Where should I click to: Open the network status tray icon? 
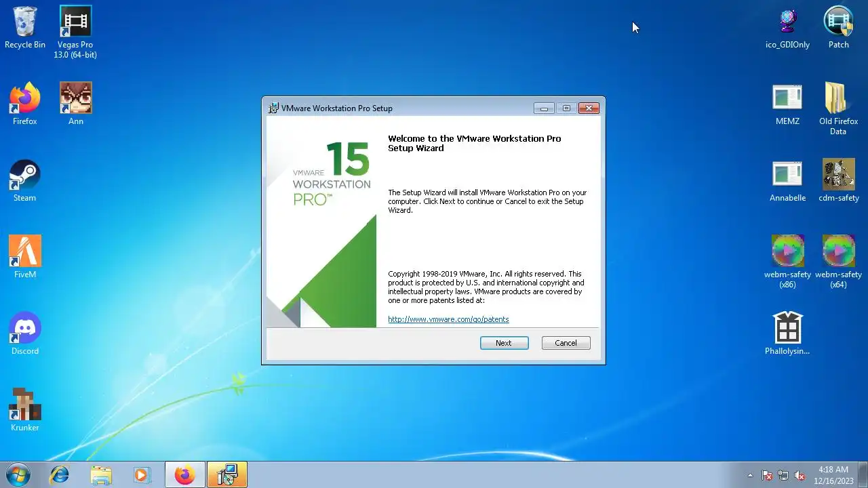point(783,475)
